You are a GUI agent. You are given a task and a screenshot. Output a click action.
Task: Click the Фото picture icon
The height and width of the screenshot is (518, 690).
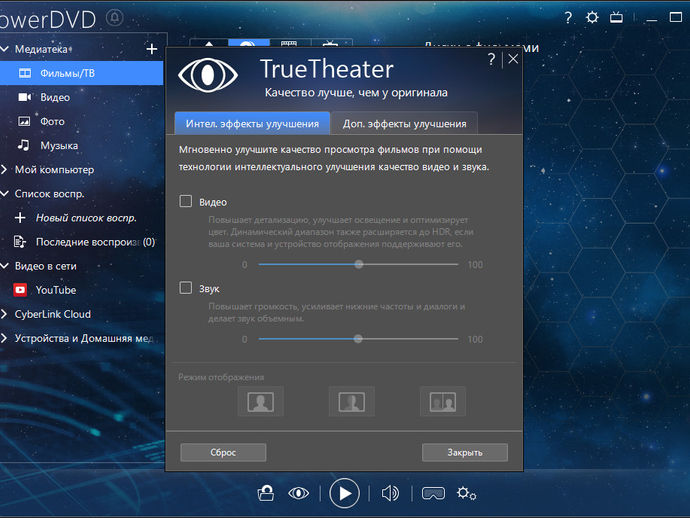pos(24,121)
